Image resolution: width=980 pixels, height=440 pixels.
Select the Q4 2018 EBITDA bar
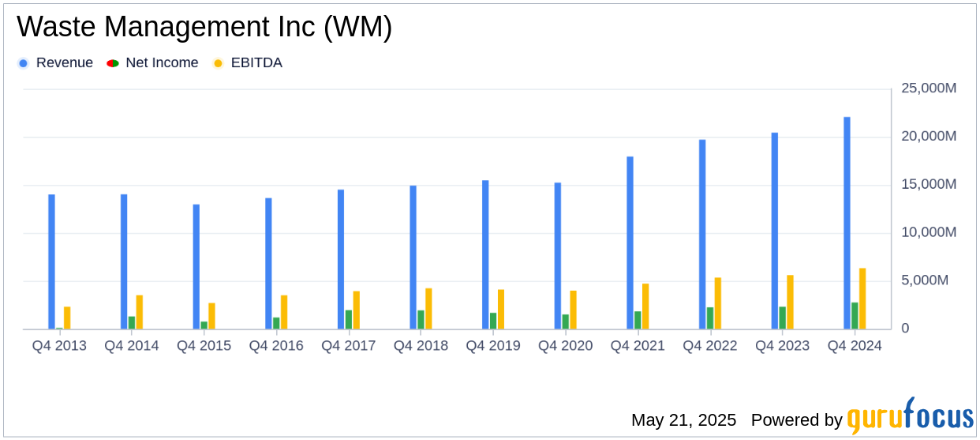pyautogui.click(x=429, y=309)
